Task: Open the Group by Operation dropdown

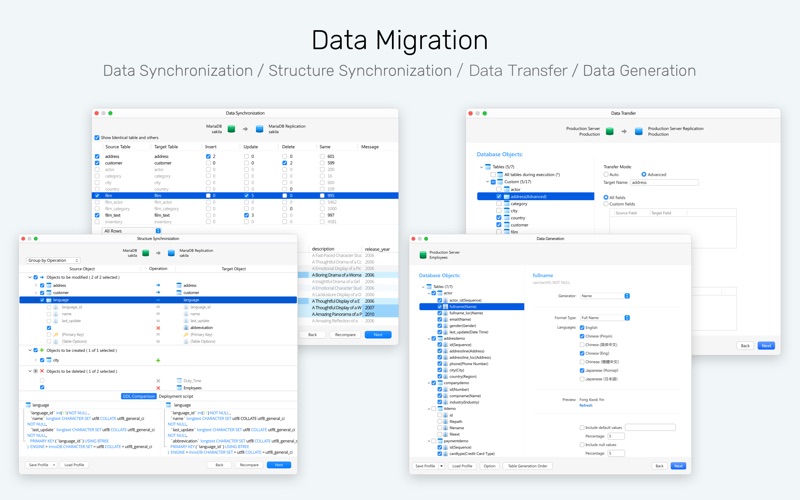Action: pos(53,260)
